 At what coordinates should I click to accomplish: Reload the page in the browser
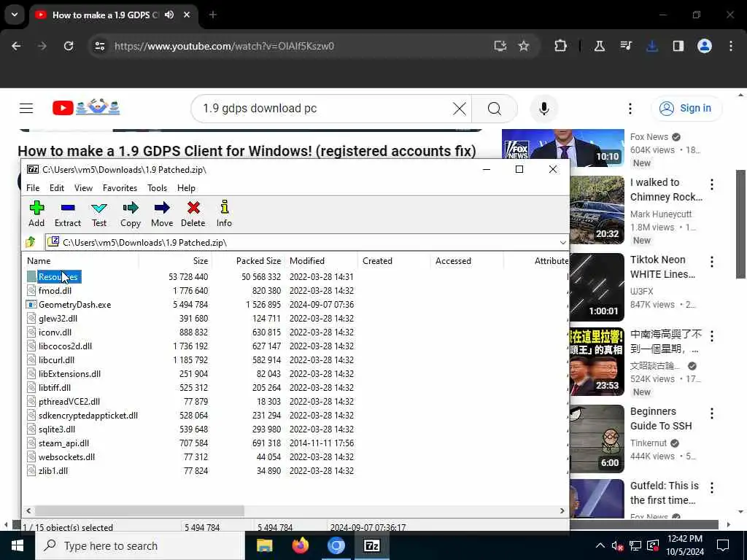69,46
